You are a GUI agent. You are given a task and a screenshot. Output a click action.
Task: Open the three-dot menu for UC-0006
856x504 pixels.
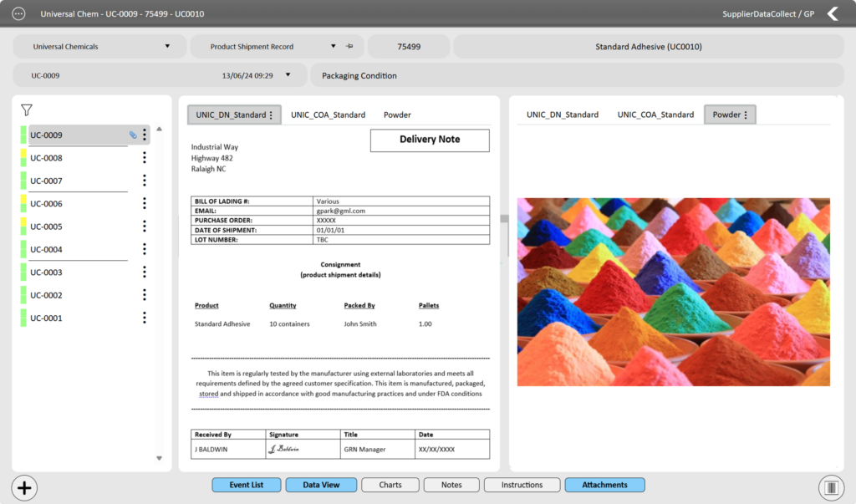tap(144, 204)
